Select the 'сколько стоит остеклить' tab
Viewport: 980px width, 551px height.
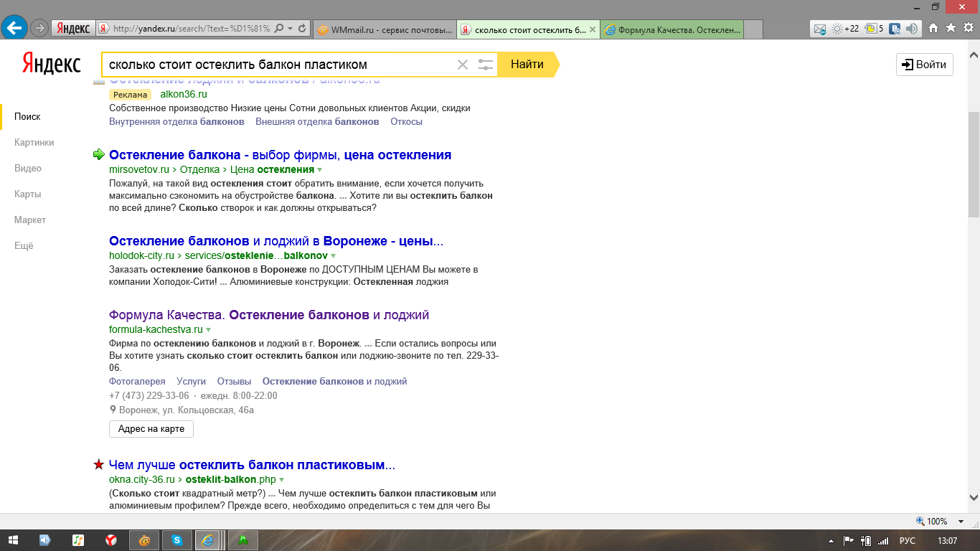point(528,29)
